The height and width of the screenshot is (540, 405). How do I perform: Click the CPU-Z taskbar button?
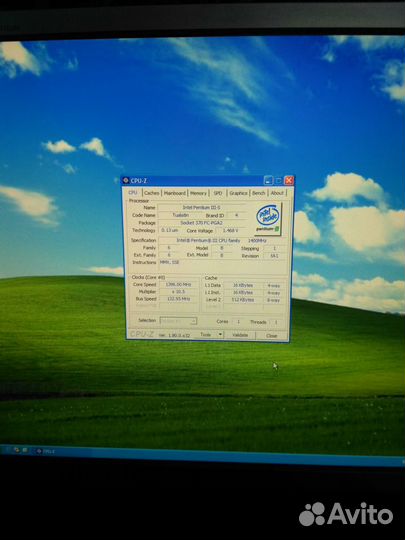(46, 451)
